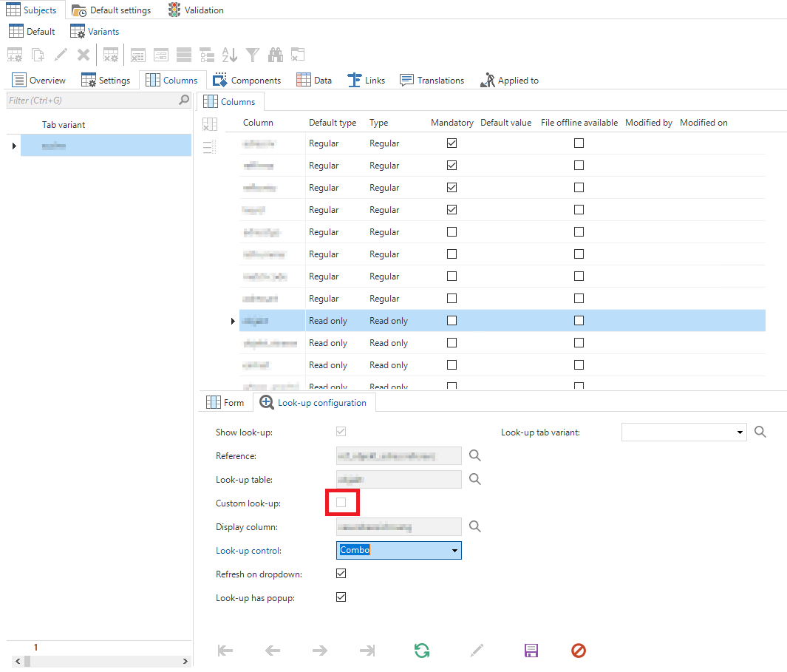Toggle the Look-up has popup checkbox
The height and width of the screenshot is (672, 787).
tap(341, 597)
